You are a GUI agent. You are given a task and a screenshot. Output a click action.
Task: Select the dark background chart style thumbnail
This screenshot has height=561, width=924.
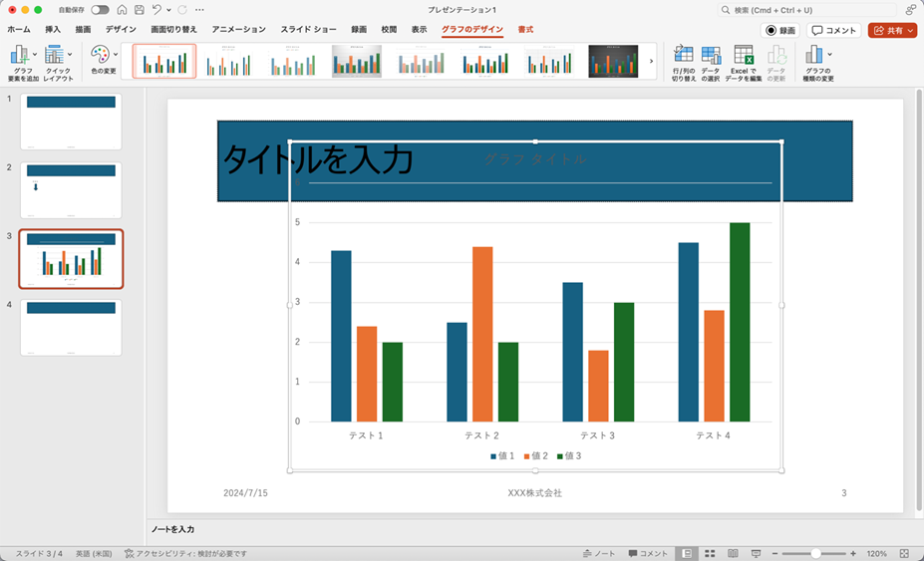pyautogui.click(x=613, y=61)
